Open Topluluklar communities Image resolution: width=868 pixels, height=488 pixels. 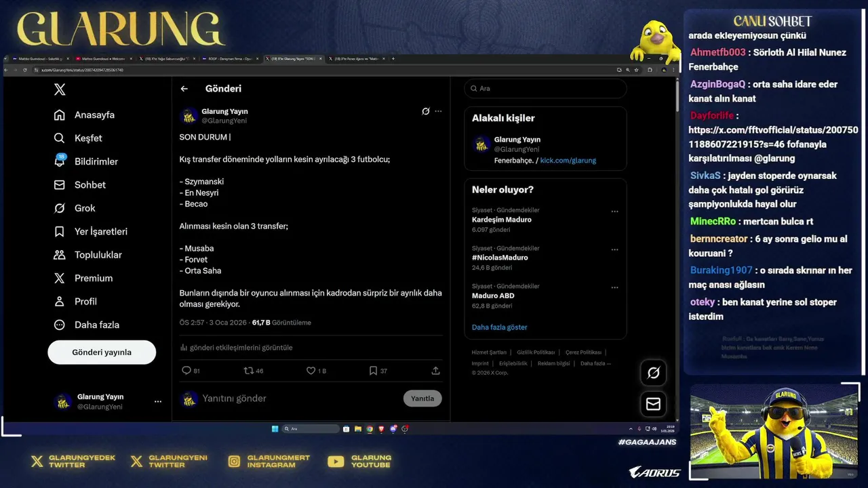pyautogui.click(x=87, y=255)
